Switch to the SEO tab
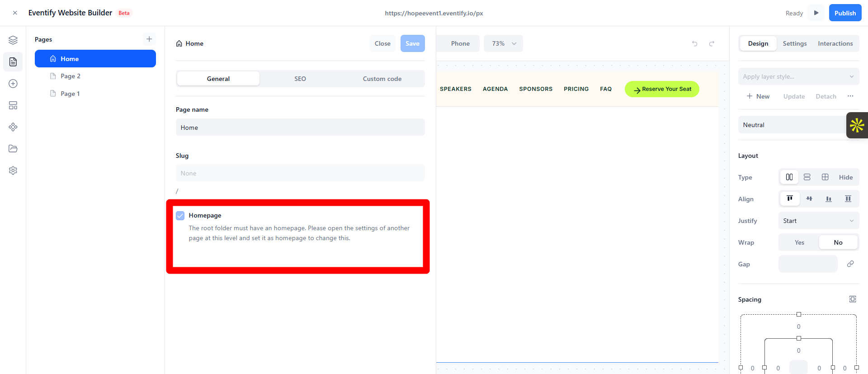The image size is (868, 374). (x=300, y=79)
